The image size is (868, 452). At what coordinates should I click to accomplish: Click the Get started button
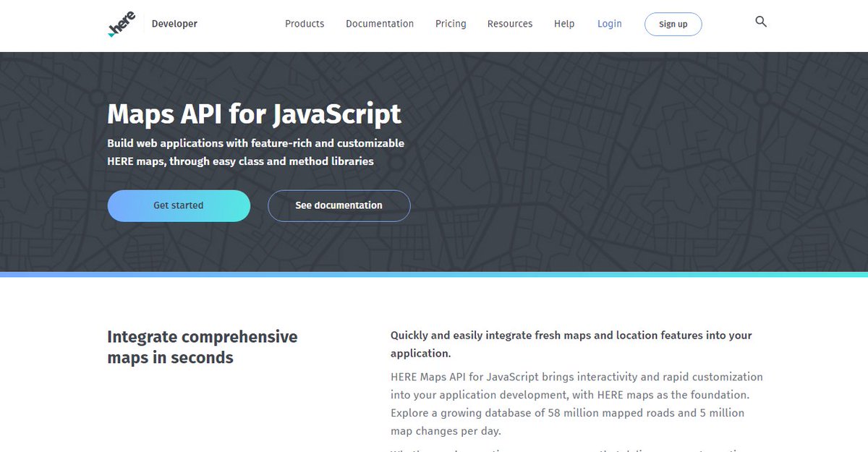[x=179, y=205]
